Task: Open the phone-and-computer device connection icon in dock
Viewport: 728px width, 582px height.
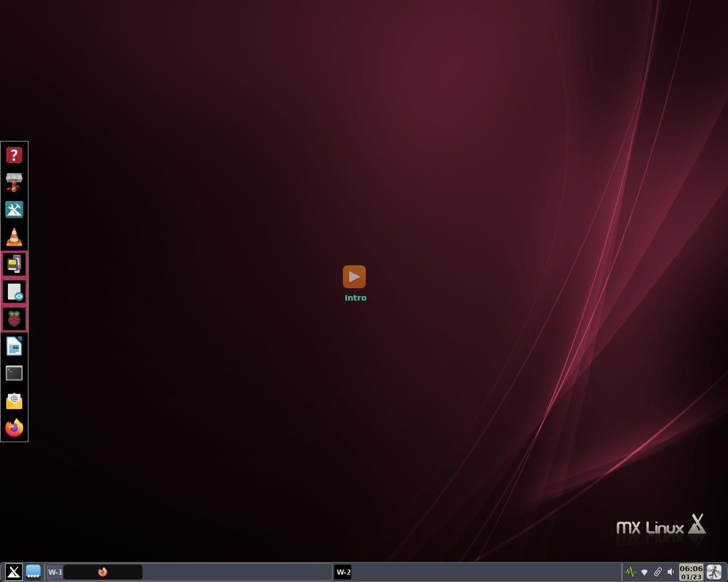Action: pyautogui.click(x=14, y=264)
